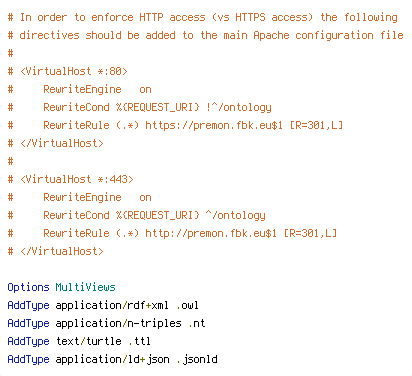Click the '.owl' file extension
This screenshot has width=412, height=376.
(187, 305)
